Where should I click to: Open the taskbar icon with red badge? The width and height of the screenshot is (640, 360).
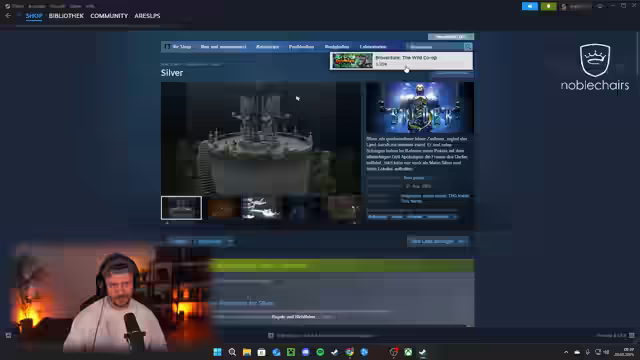click(x=393, y=352)
